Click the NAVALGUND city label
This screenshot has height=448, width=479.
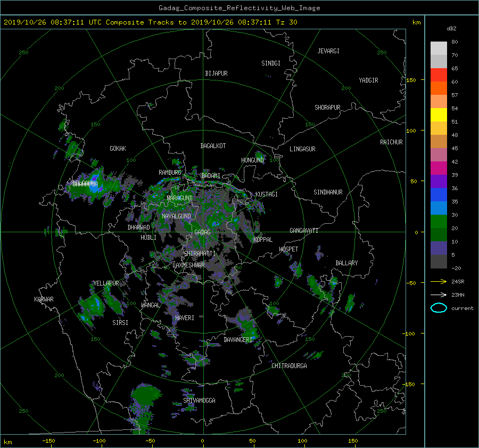tap(176, 216)
